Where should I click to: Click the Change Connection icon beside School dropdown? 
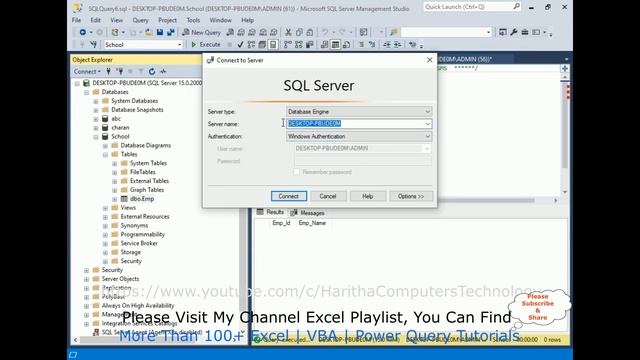click(93, 44)
